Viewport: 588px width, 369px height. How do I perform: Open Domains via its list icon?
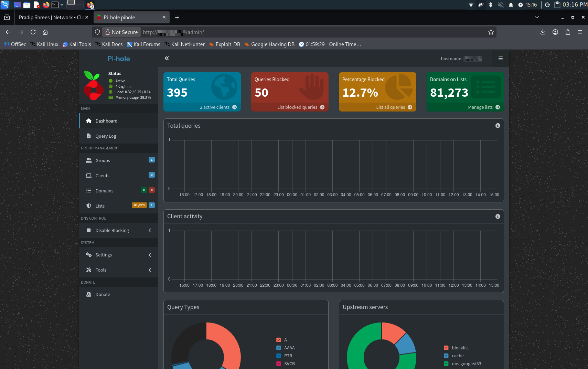[89, 191]
